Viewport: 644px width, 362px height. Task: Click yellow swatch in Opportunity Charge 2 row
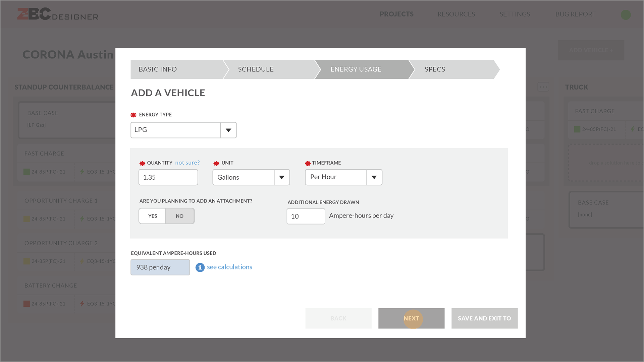point(26,261)
